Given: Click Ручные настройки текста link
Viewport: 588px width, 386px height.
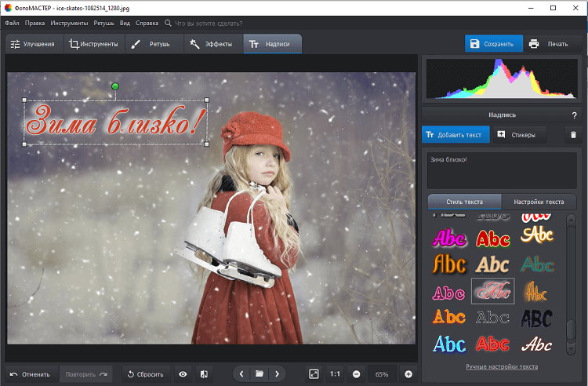Looking at the screenshot, I should click(503, 366).
